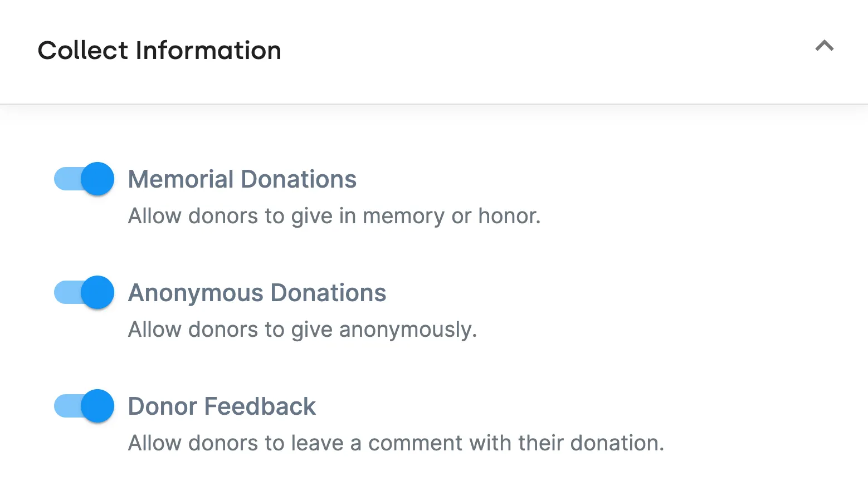Click the Donor Feedback switch knob
Viewport: 868px width, 481px height.
(98, 406)
